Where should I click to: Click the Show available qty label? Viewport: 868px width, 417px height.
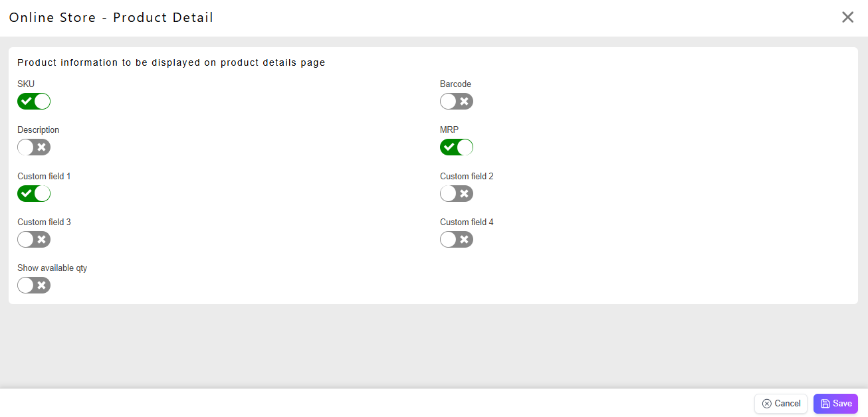[53, 268]
